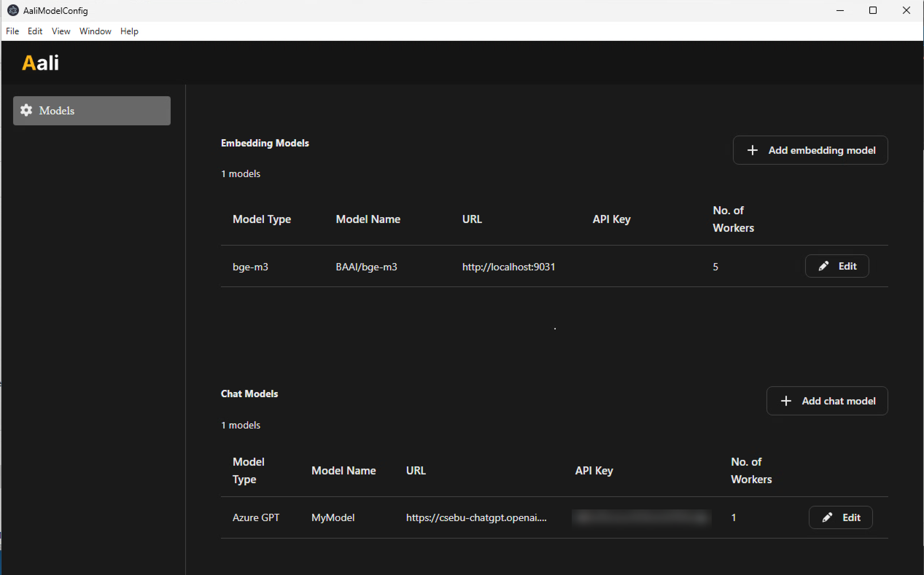Open the Models section in the sidebar
The width and height of the screenshot is (924, 575).
[x=91, y=110]
